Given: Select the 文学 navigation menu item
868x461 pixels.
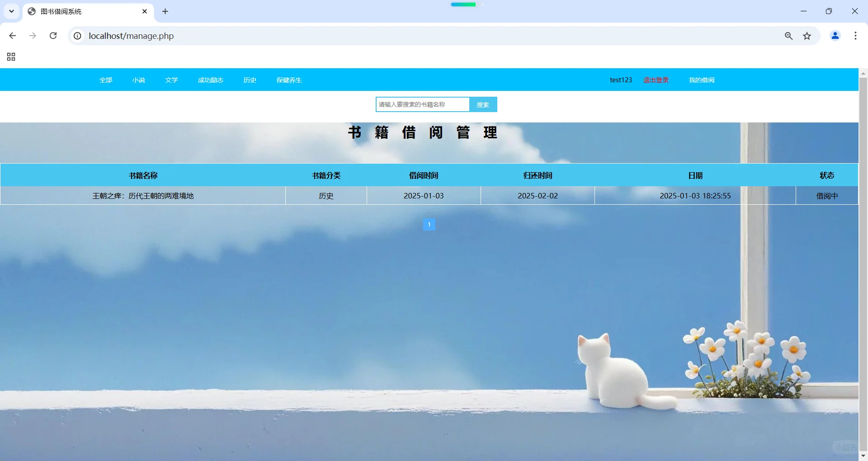Looking at the screenshot, I should (171, 80).
